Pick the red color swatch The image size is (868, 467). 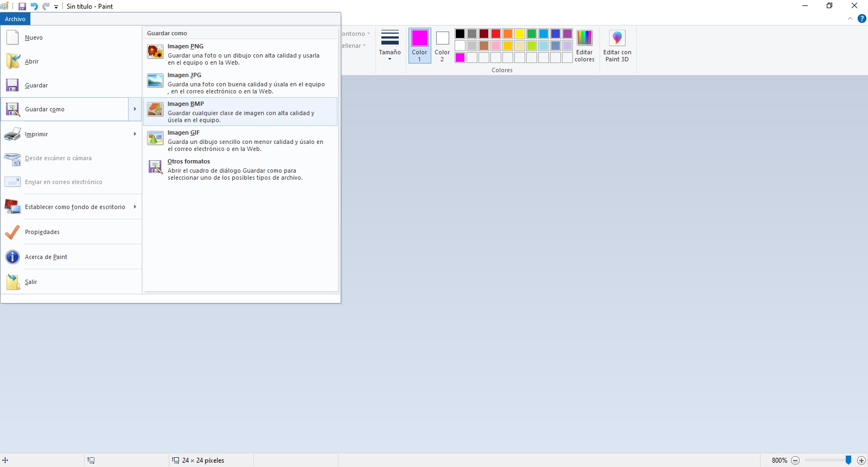496,34
